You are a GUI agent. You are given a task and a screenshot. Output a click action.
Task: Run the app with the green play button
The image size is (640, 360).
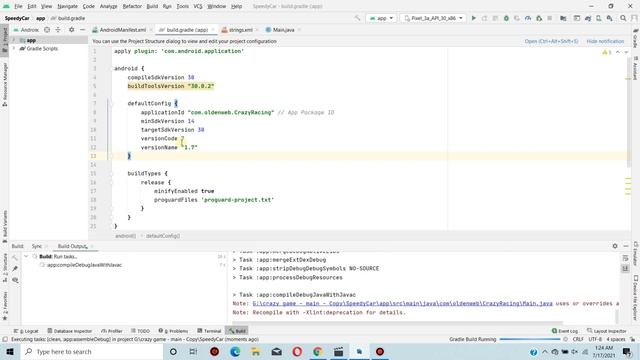pos(473,18)
